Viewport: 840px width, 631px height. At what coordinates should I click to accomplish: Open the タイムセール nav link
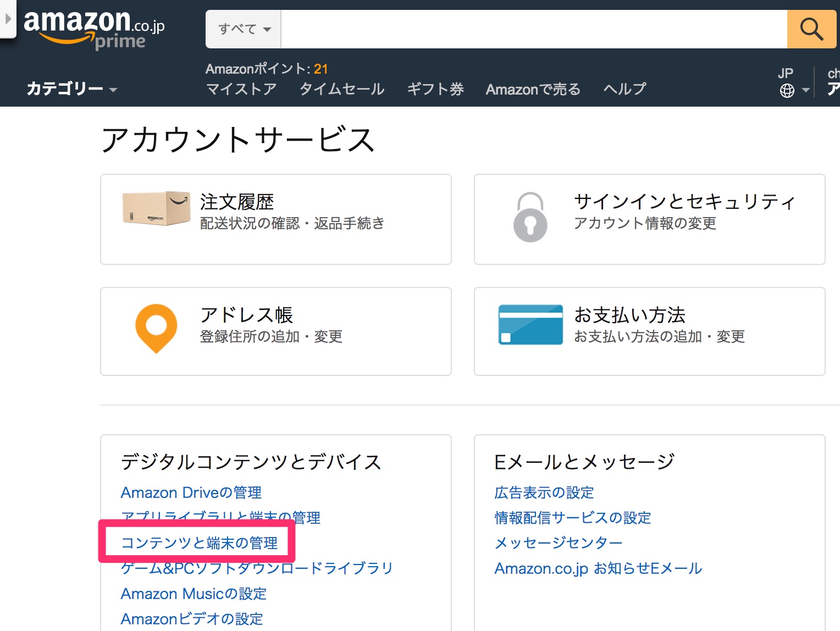pyautogui.click(x=342, y=89)
